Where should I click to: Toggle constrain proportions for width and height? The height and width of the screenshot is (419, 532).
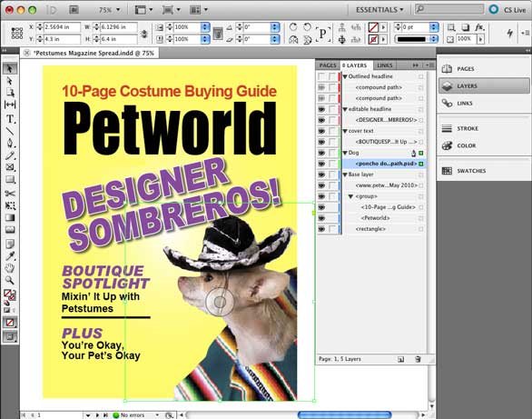click(144, 34)
